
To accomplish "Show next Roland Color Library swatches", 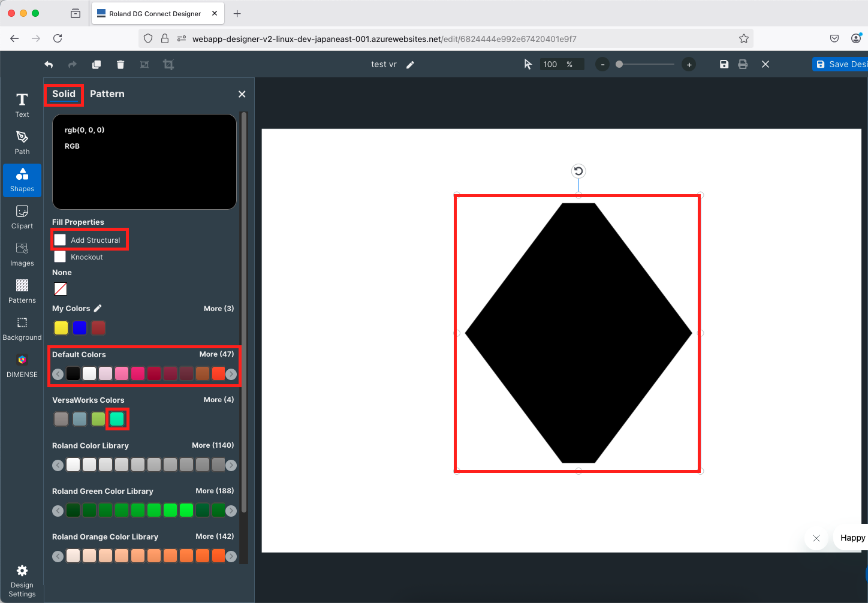I will pos(231,465).
